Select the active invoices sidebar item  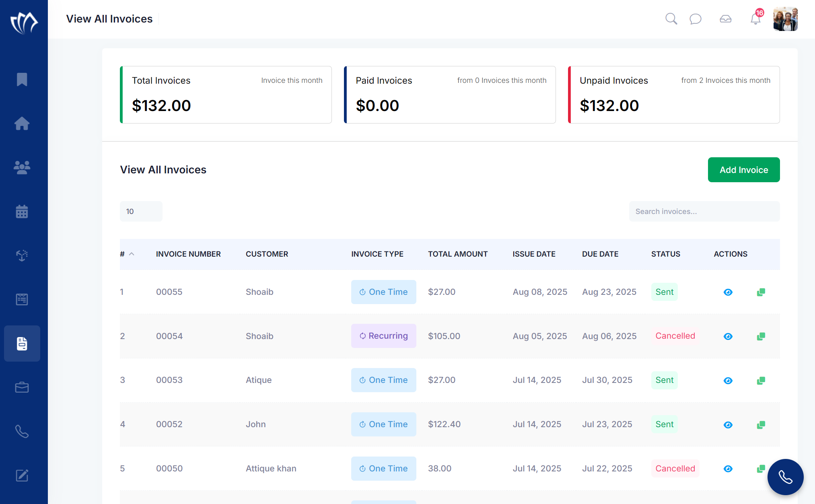point(22,344)
